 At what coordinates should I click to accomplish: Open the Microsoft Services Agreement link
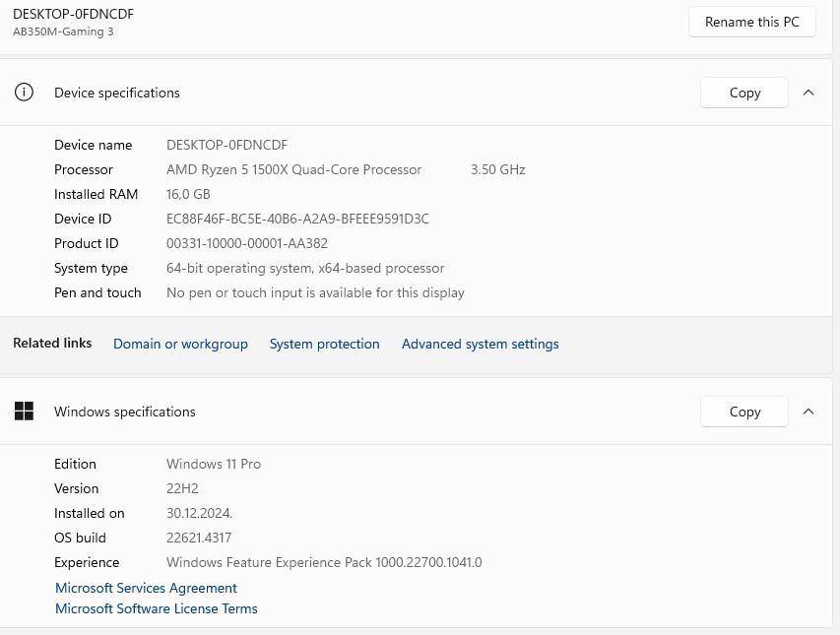click(146, 588)
